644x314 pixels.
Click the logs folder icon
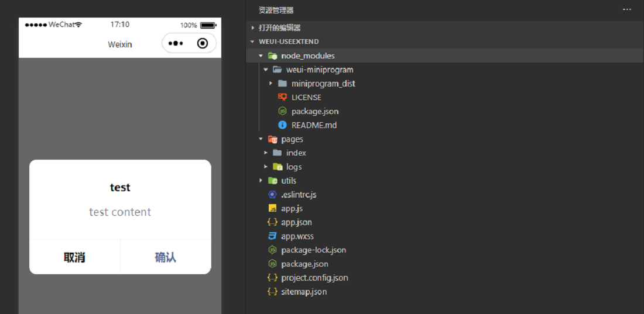coord(278,167)
